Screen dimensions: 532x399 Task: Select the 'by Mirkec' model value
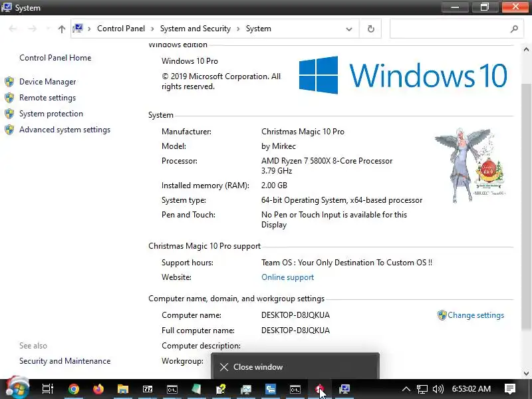pyautogui.click(x=279, y=146)
